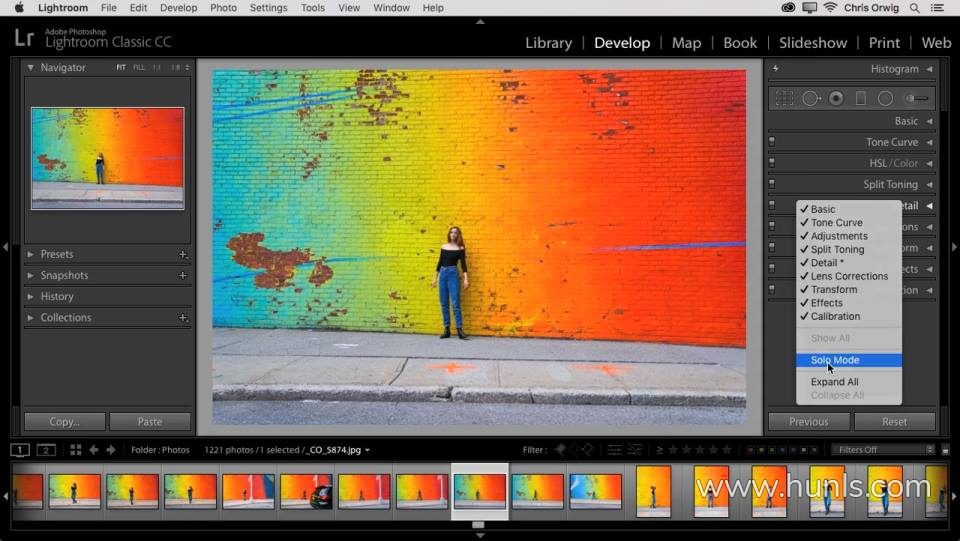Click the filmstrip horizontal scrollbar handle
The image size is (960, 541).
pyautogui.click(x=478, y=525)
